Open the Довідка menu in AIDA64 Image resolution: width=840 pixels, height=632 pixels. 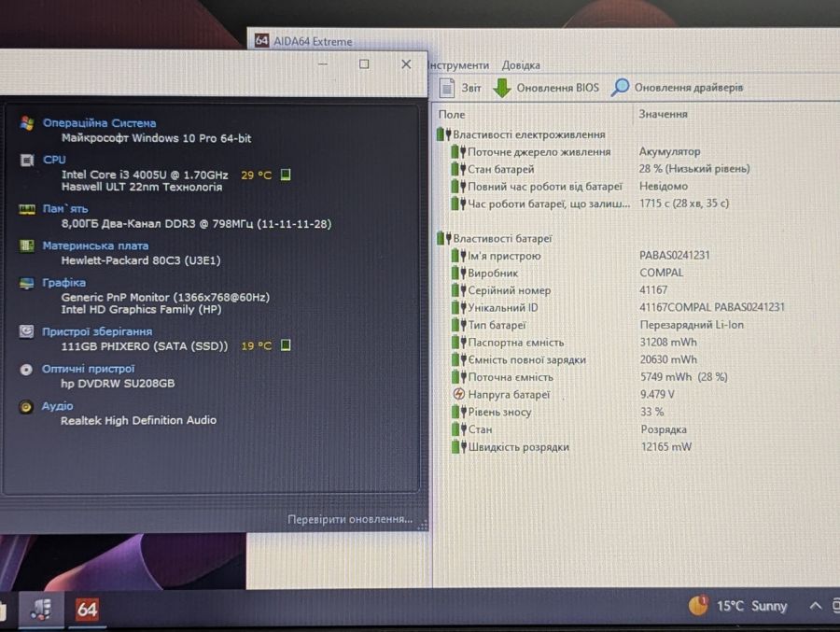coord(521,65)
